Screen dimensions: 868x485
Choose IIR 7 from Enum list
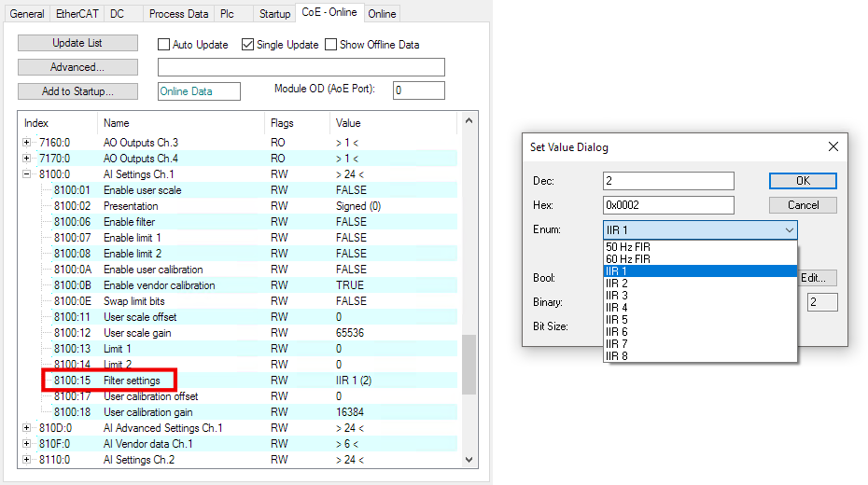pos(700,344)
